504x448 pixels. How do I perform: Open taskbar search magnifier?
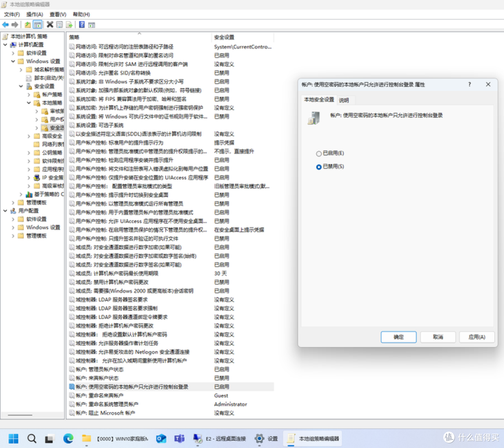click(x=32, y=438)
